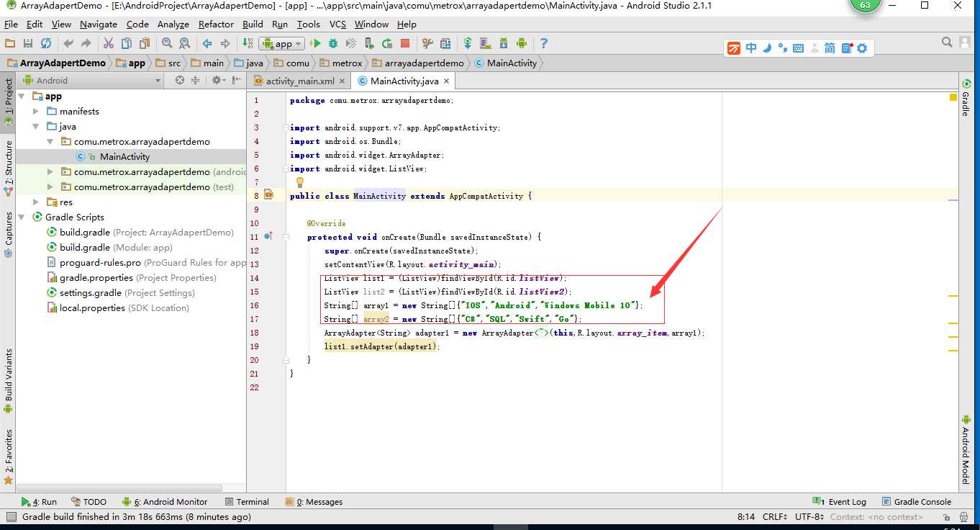Screen dimensions: 980x530
Task: Toggle Chinese/English input mode 中
Action: coord(751,48)
